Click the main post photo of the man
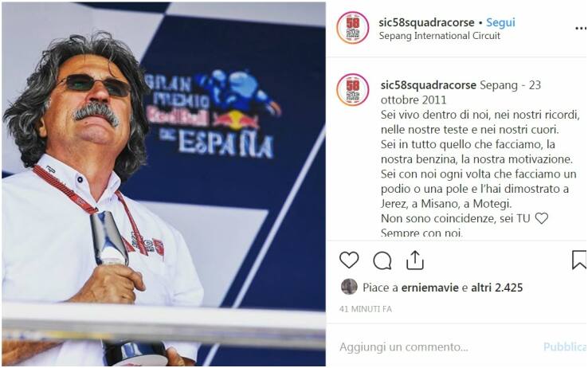 tap(164, 184)
